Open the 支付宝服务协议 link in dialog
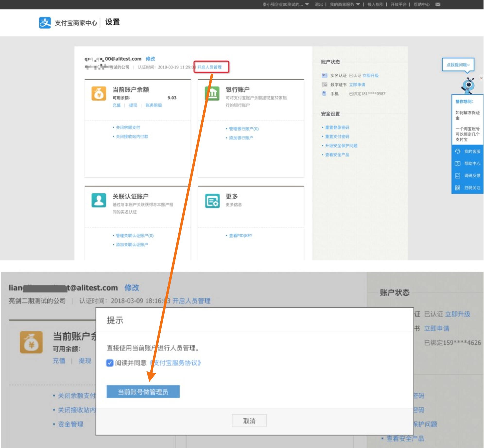Screen dimensions: 484x448 coord(175,363)
